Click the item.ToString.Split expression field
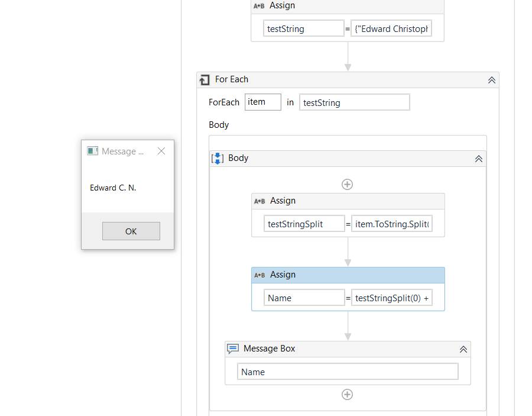This screenshot has height=416, width=532. point(391,224)
